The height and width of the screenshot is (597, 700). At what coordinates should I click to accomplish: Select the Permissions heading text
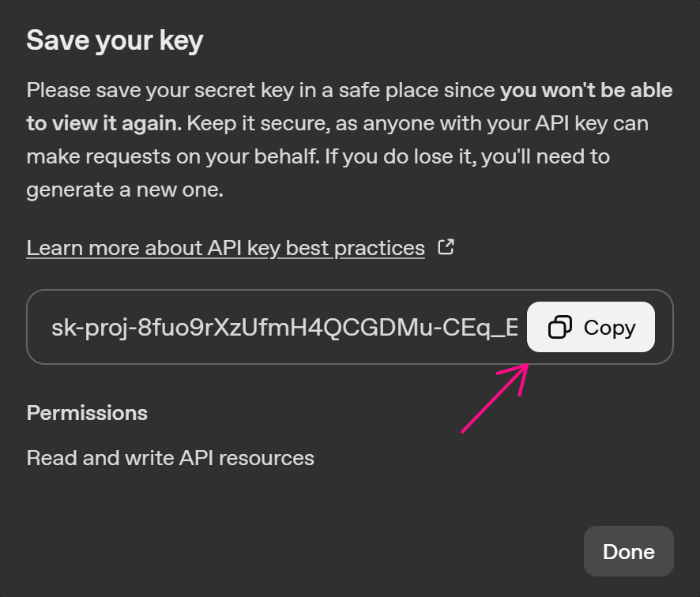[87, 413]
